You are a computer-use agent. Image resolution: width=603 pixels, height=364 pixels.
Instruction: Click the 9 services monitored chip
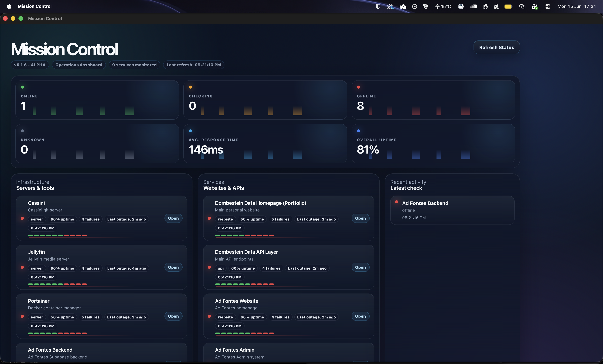pyautogui.click(x=134, y=65)
